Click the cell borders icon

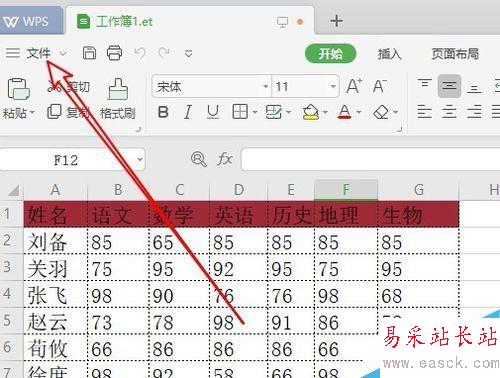click(240, 112)
